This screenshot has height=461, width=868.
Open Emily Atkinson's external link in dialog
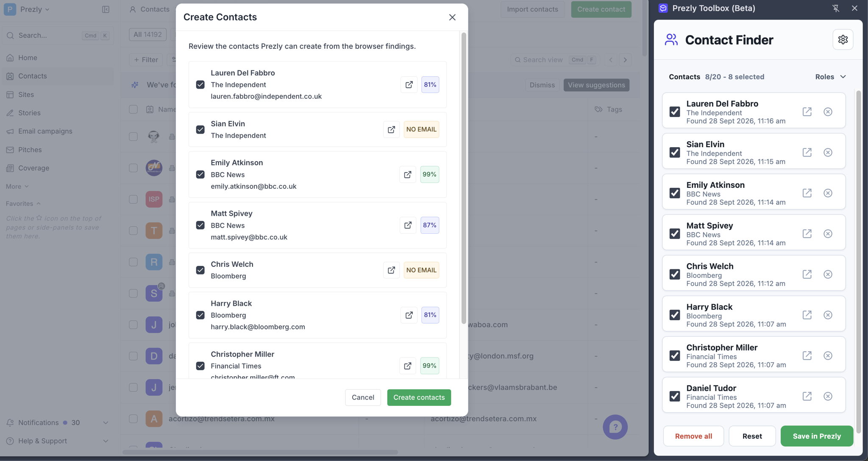(407, 174)
